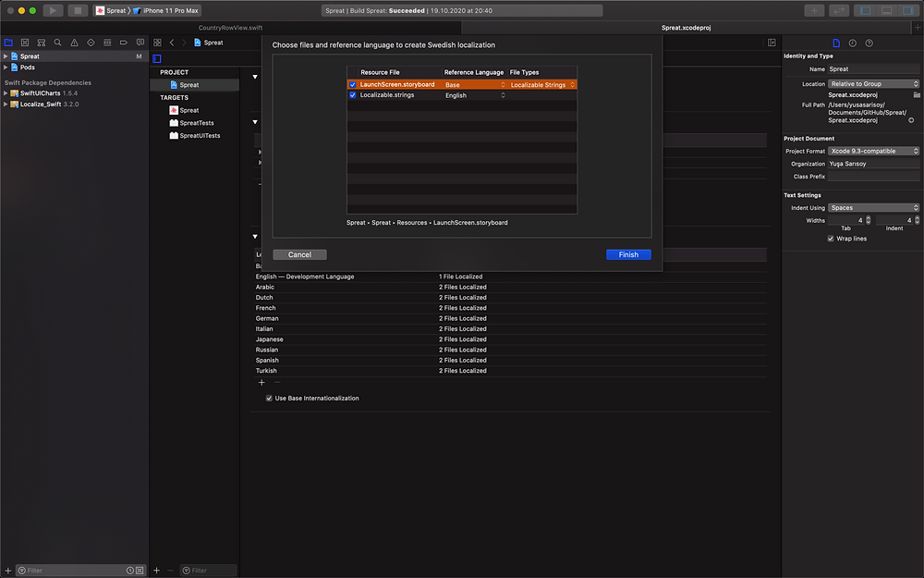Screen dimensions: 924x578
Task: Show the Project navigator folder icon
Action: click(8, 43)
